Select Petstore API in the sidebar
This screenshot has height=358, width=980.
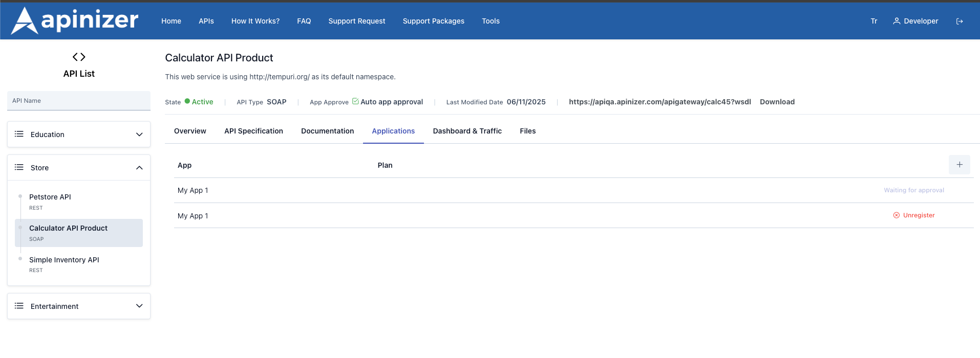[x=50, y=197]
